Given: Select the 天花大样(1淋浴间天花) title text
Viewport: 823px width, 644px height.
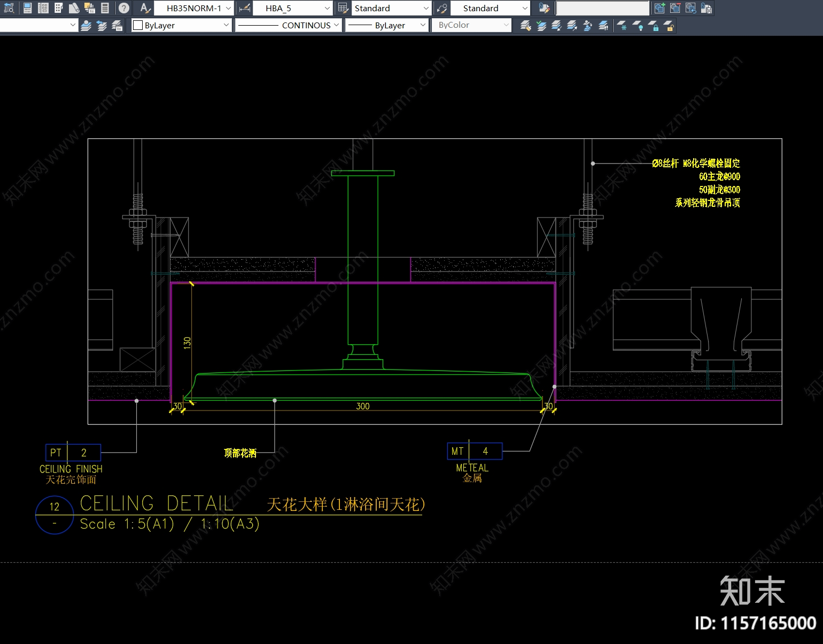Looking at the screenshot, I should tap(346, 505).
